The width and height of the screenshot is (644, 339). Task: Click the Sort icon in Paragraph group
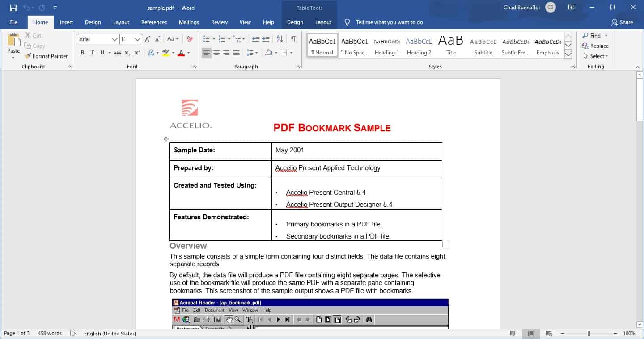click(280, 39)
